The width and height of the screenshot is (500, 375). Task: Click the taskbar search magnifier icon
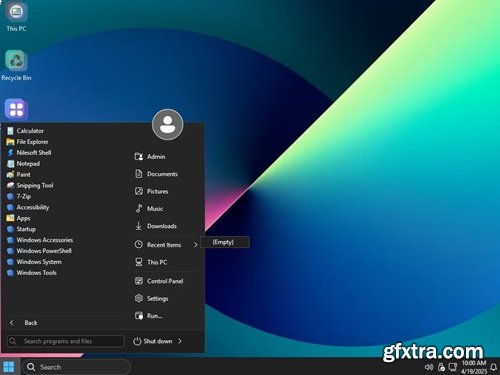[31, 367]
